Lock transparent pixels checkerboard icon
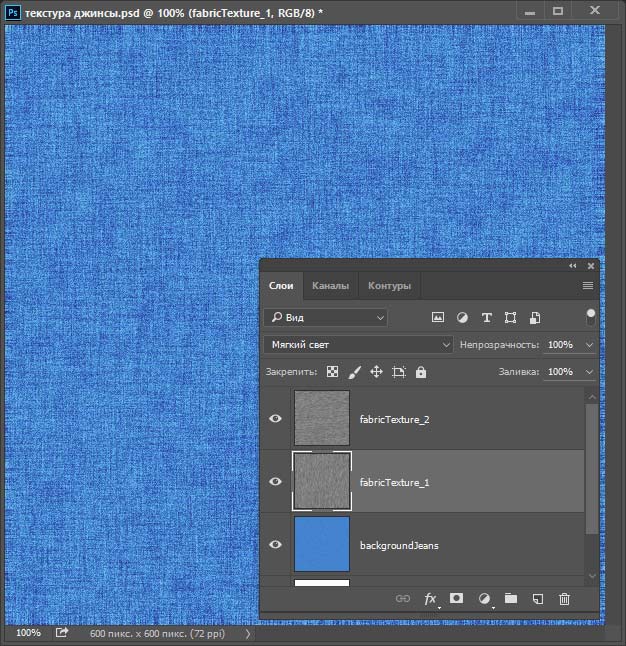The image size is (626, 646). (332, 372)
